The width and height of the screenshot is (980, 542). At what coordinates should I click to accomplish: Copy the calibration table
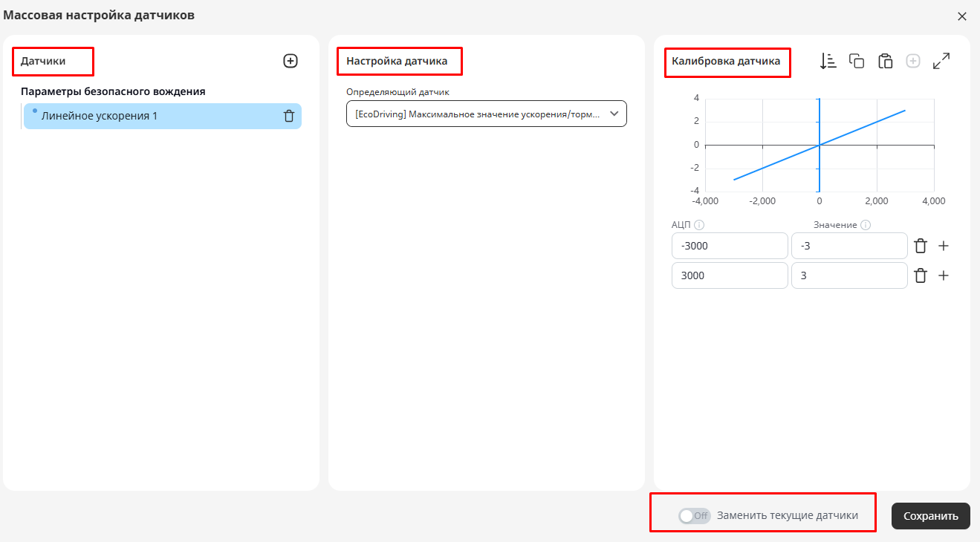857,61
